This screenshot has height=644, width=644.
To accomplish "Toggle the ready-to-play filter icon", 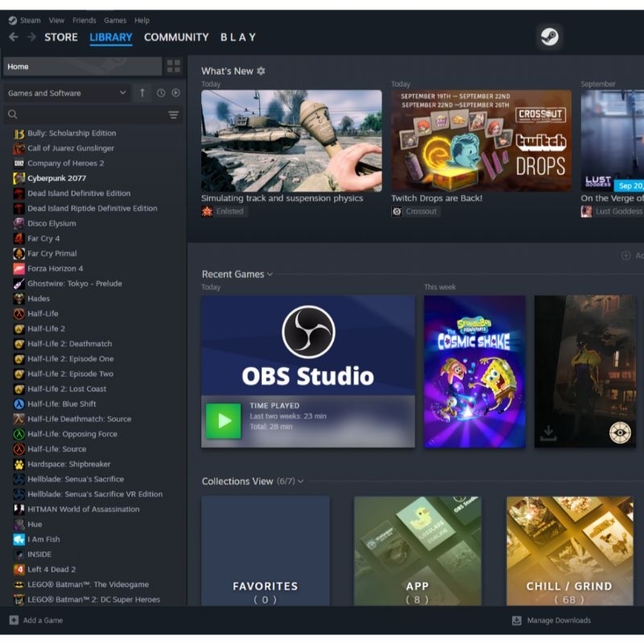I will pos(175,93).
